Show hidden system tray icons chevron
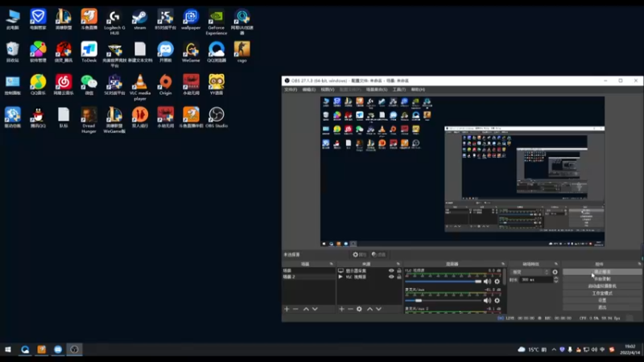The height and width of the screenshot is (362, 644). point(554,350)
